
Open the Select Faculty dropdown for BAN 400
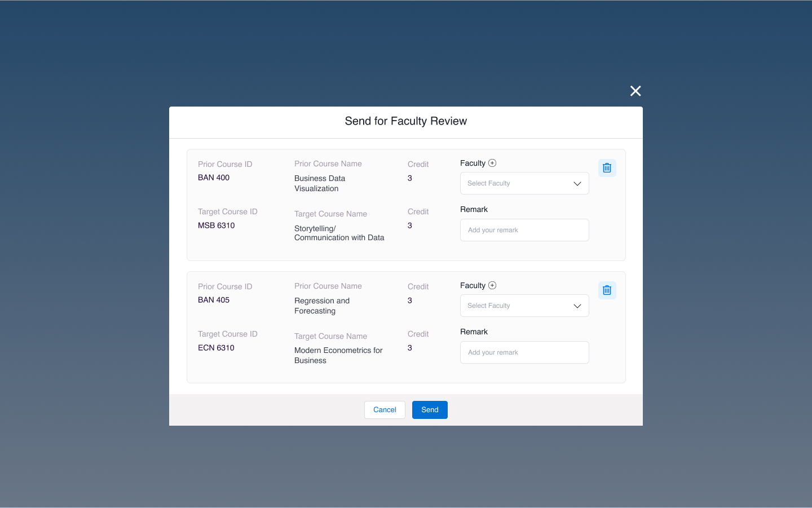click(x=524, y=183)
